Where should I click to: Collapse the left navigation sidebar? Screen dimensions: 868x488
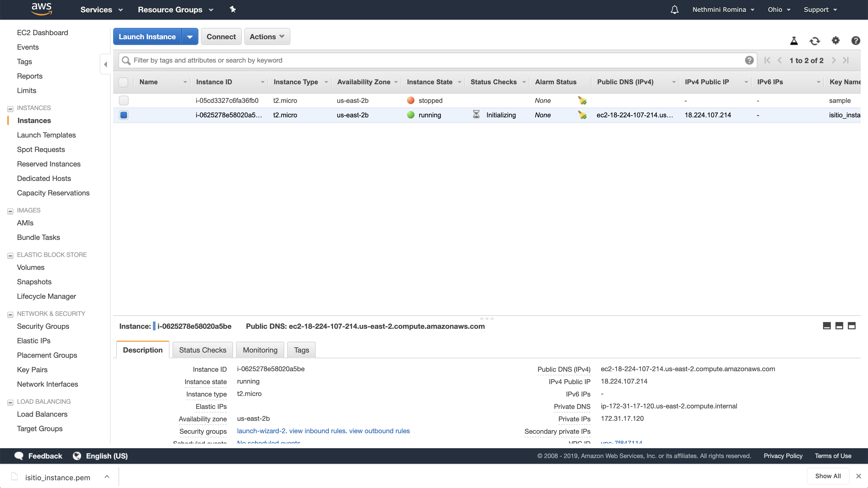tap(105, 64)
